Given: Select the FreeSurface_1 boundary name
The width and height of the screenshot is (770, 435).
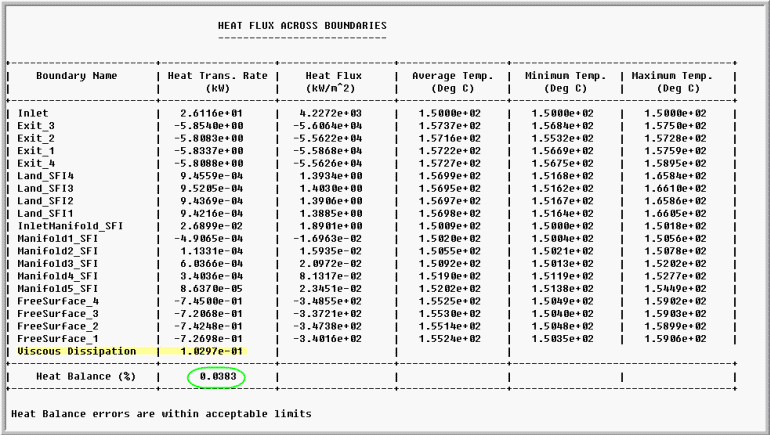Looking at the screenshot, I should (x=58, y=339).
